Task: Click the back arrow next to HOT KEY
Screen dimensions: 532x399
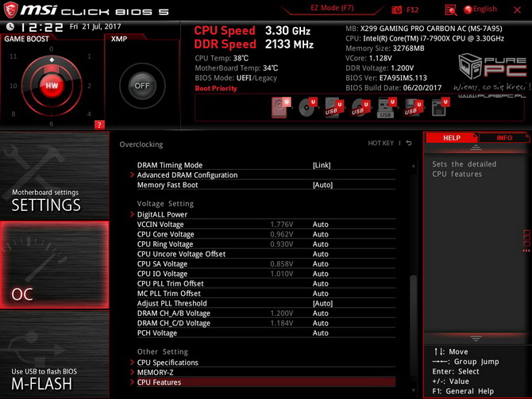Action: click(x=409, y=143)
